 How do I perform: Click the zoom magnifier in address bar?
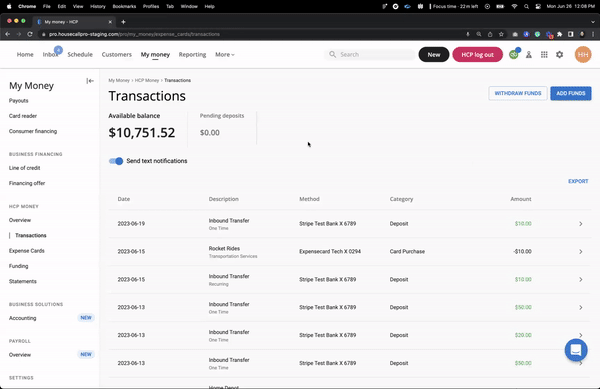pos(479,34)
